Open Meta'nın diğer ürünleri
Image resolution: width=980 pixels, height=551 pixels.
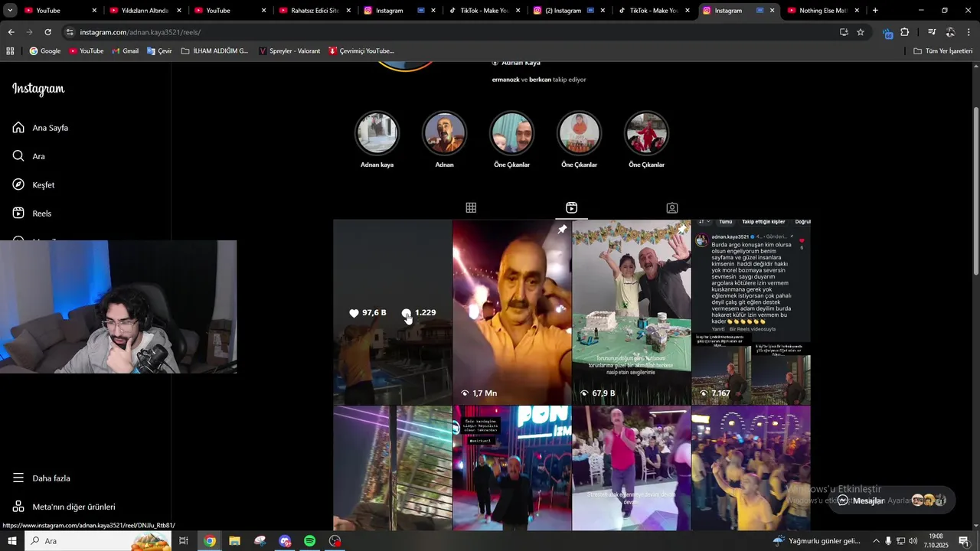coord(64,507)
